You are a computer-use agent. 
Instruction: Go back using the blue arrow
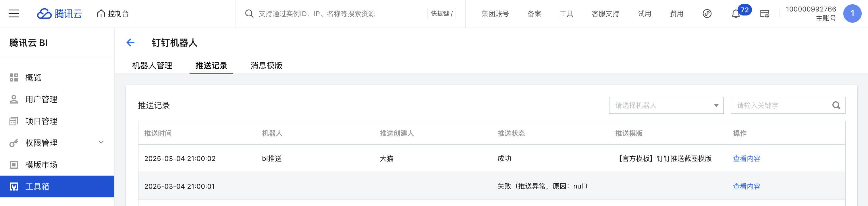[x=130, y=42]
